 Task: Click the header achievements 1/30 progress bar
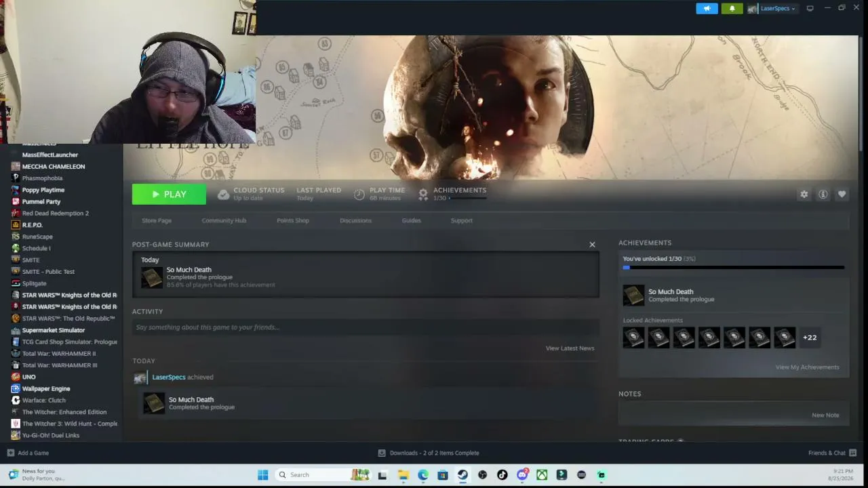coord(468,198)
